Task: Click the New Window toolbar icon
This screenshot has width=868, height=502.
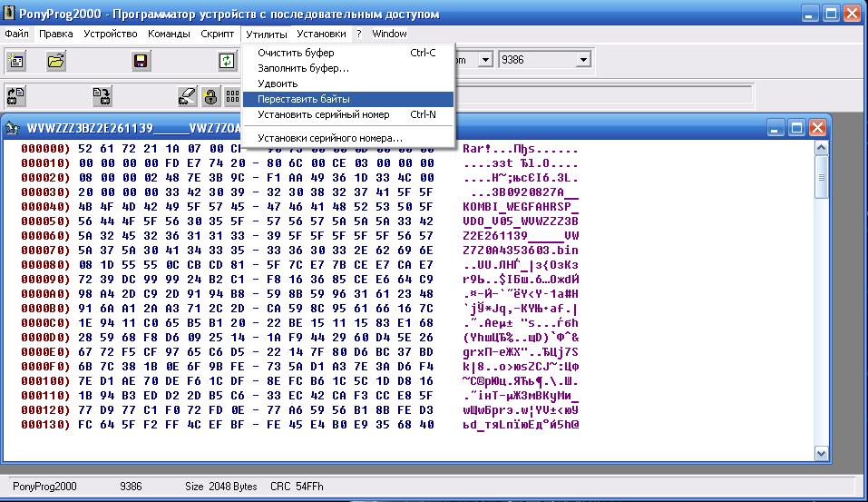Action: 16,60
